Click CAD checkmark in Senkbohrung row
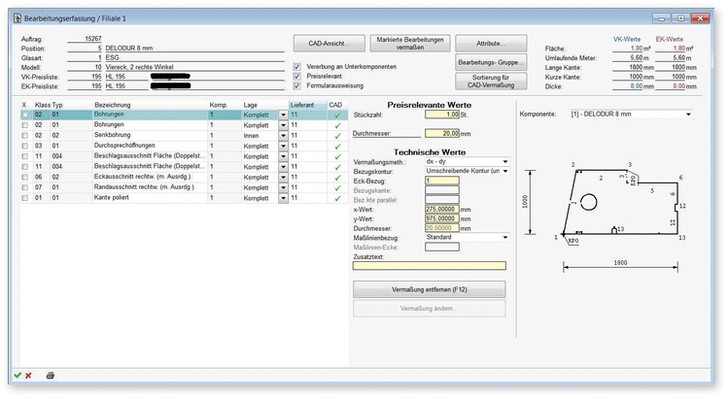The height and width of the screenshot is (399, 728). click(x=338, y=136)
